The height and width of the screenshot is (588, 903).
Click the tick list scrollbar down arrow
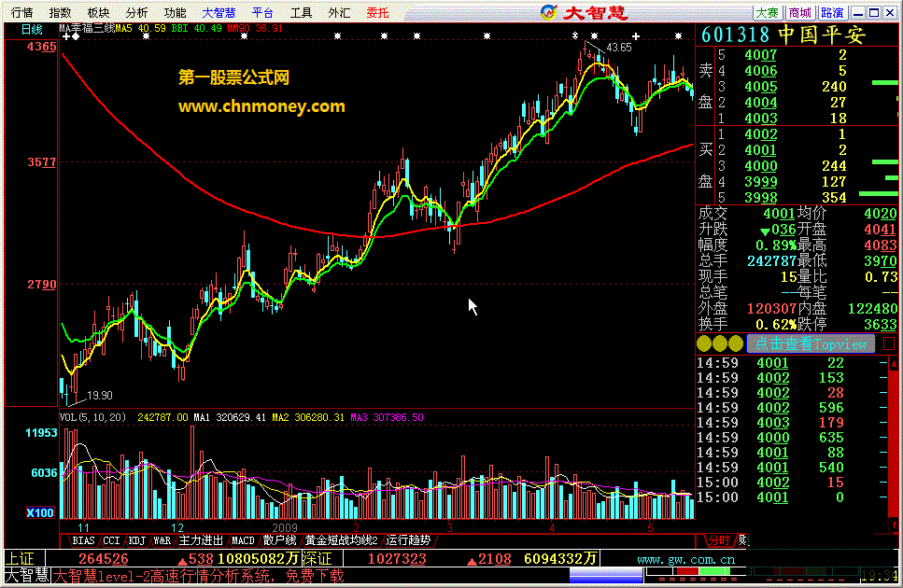point(894,525)
